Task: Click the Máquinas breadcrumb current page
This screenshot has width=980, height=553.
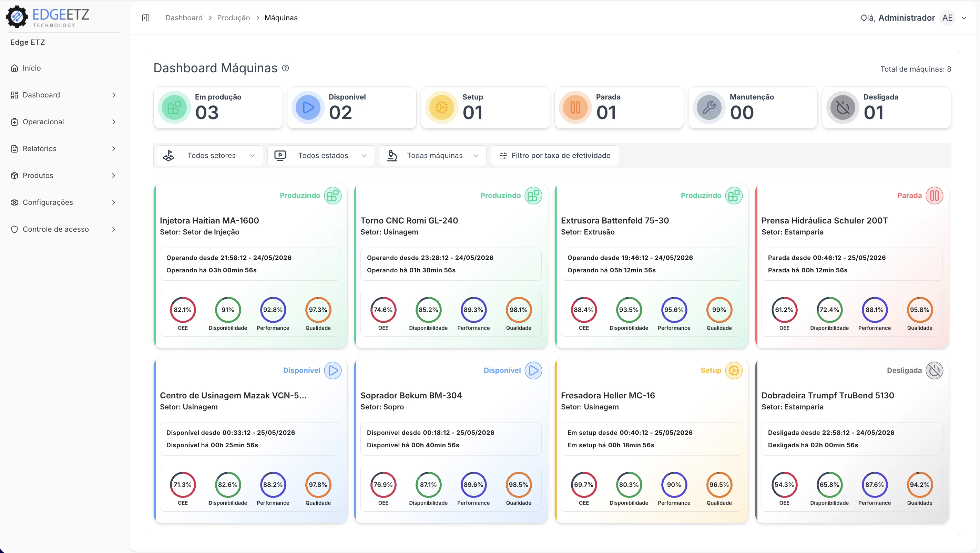Action: [x=281, y=18]
